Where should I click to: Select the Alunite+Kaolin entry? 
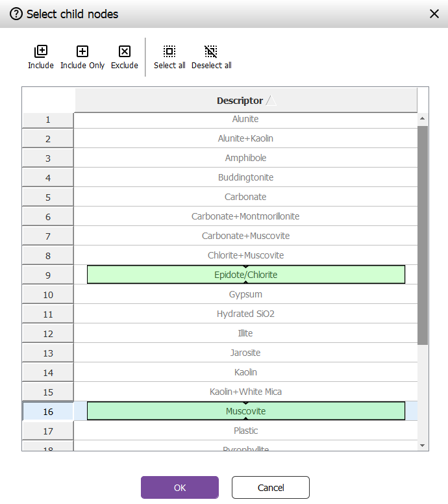245,138
